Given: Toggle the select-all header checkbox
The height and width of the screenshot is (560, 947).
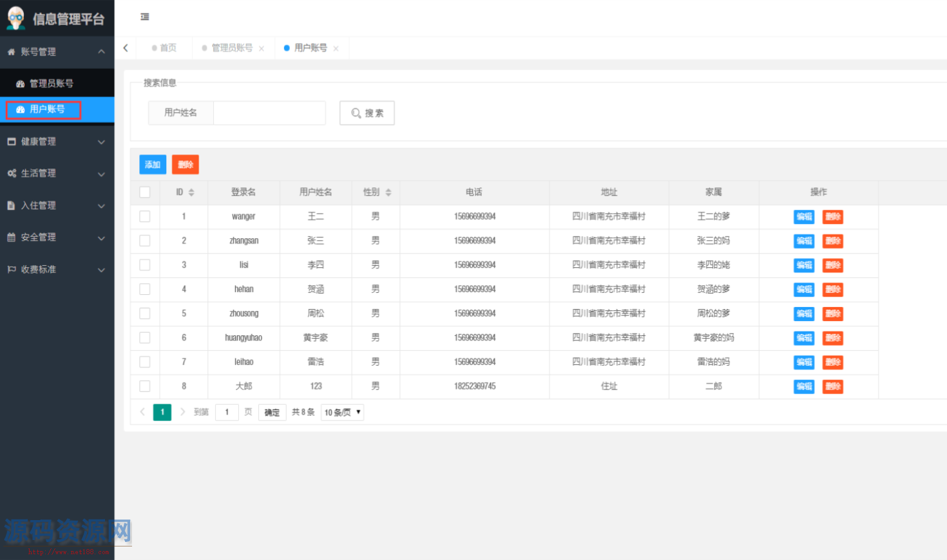Looking at the screenshot, I should [145, 192].
